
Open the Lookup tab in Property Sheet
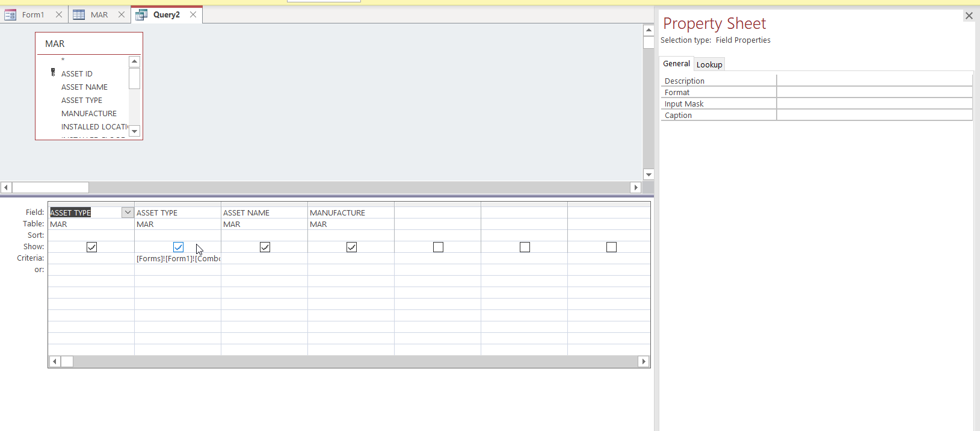709,64
